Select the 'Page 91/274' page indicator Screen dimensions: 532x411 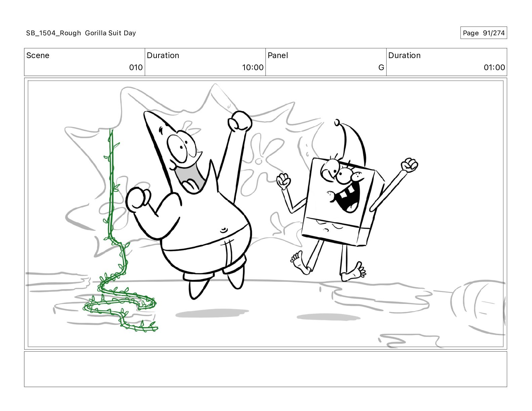pos(484,33)
